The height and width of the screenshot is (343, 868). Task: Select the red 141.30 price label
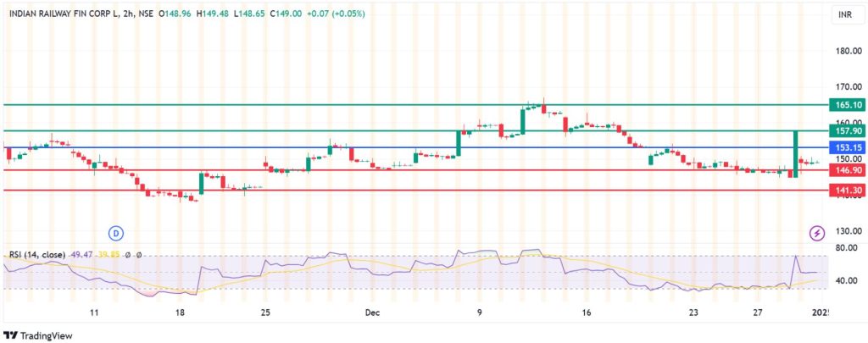pos(848,191)
